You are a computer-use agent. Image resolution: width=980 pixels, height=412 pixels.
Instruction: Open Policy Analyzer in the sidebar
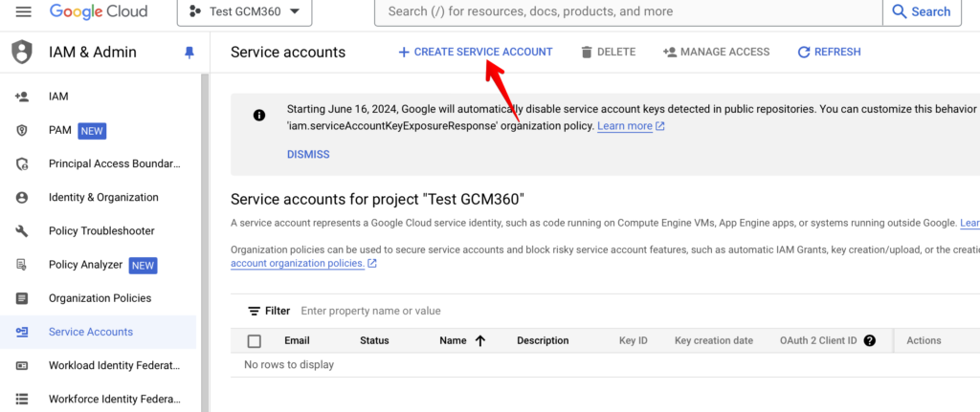click(85, 265)
